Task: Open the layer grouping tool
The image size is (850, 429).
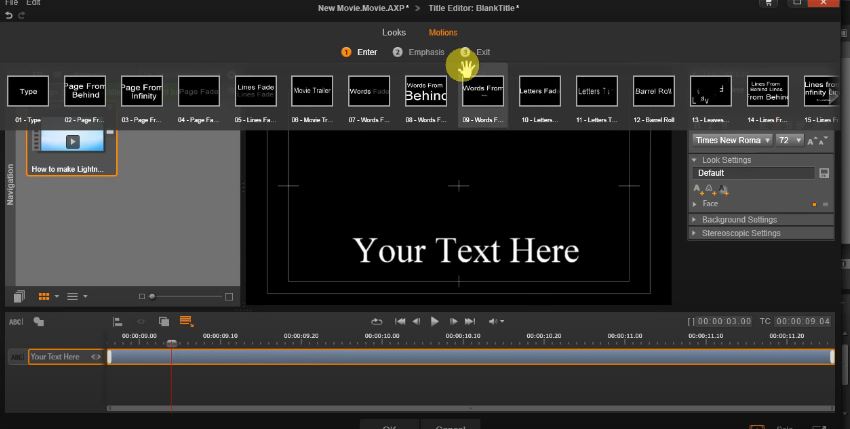Action: pos(164,322)
